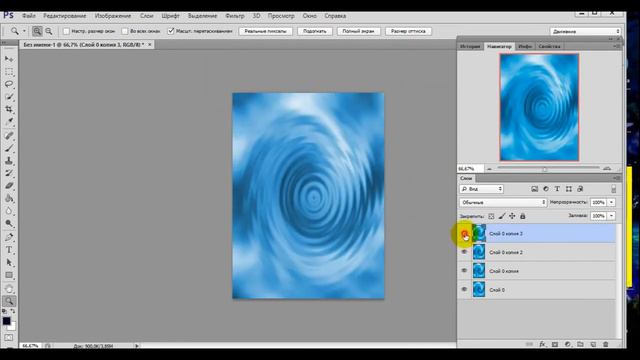640x360 pixels.
Task: Filter layers by pixel layer icon
Action: tap(534, 189)
